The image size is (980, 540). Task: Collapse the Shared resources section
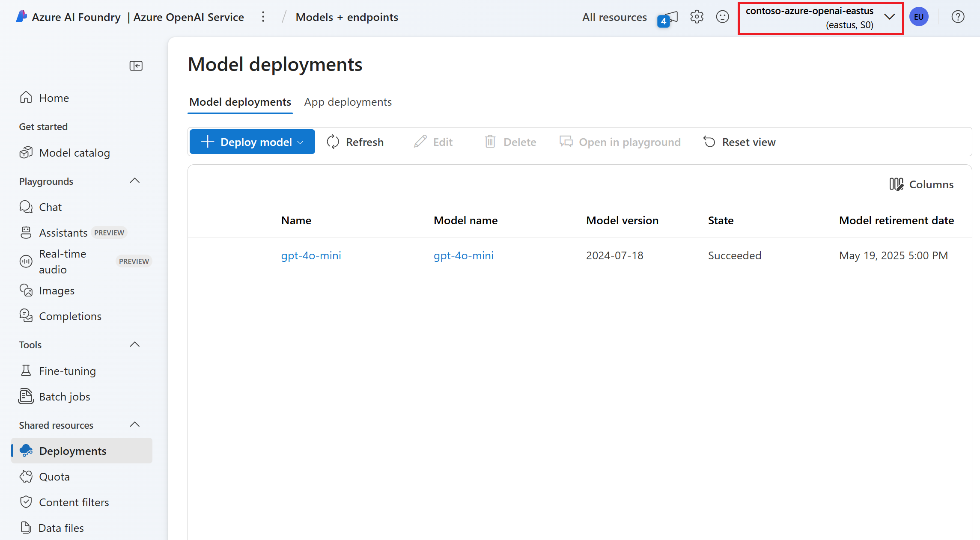pos(135,425)
